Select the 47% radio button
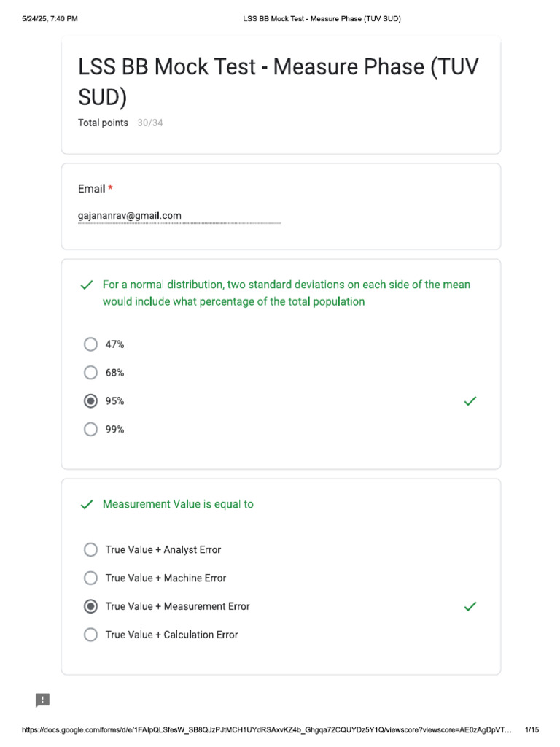This screenshot has height=747, width=560. point(90,344)
